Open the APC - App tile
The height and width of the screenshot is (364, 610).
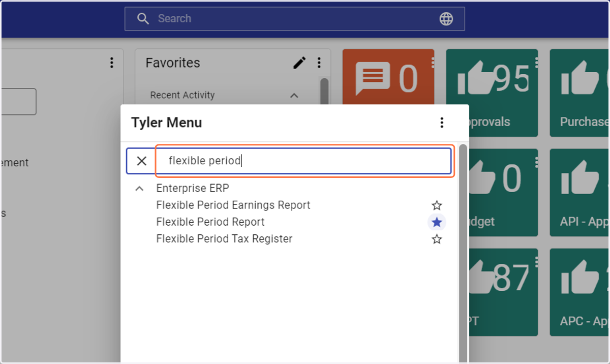tap(580, 292)
